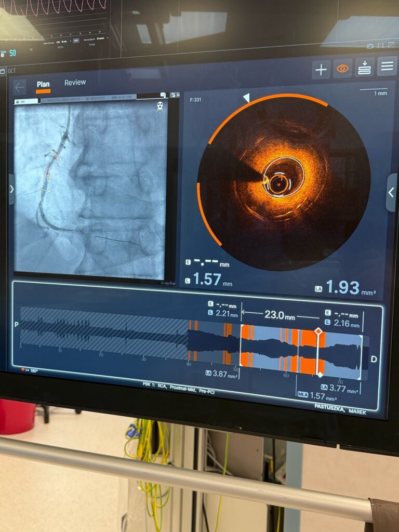
Task: Click the white triangle marker on OCT ring
Action: 246,98
